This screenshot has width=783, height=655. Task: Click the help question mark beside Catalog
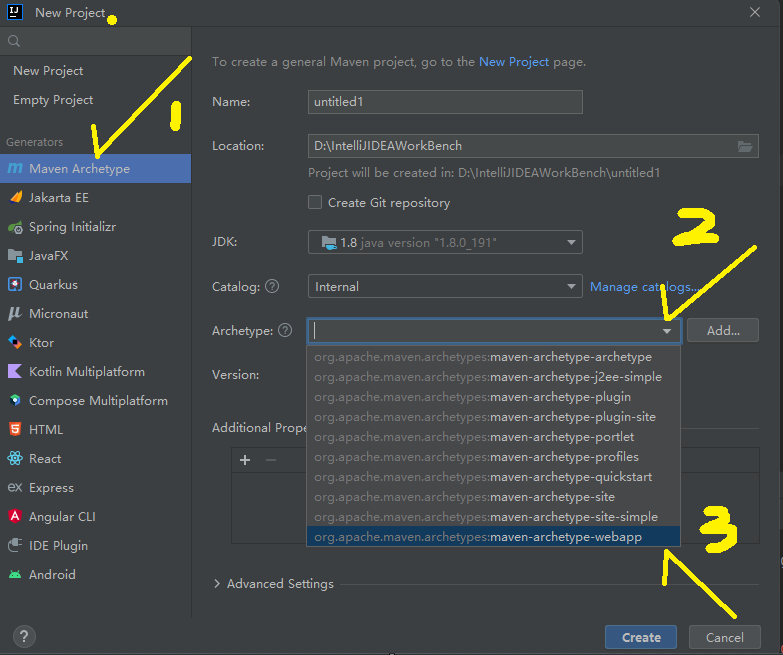[272, 287]
